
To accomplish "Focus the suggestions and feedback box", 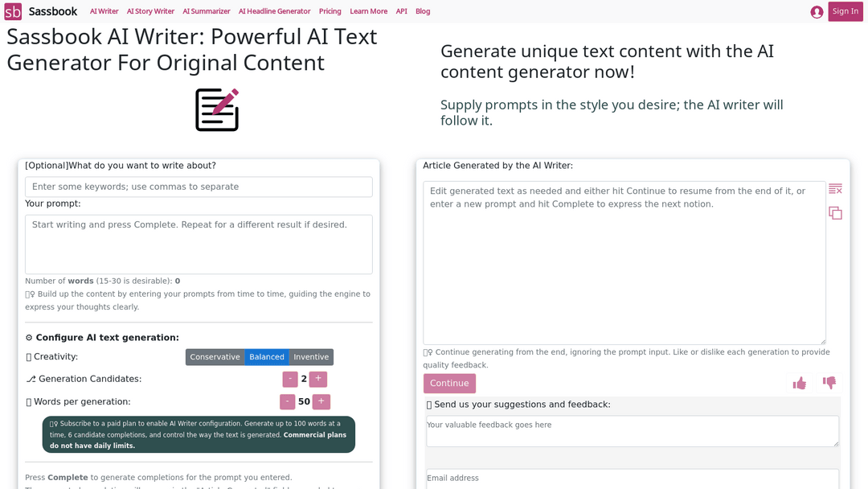I will 633,431.
